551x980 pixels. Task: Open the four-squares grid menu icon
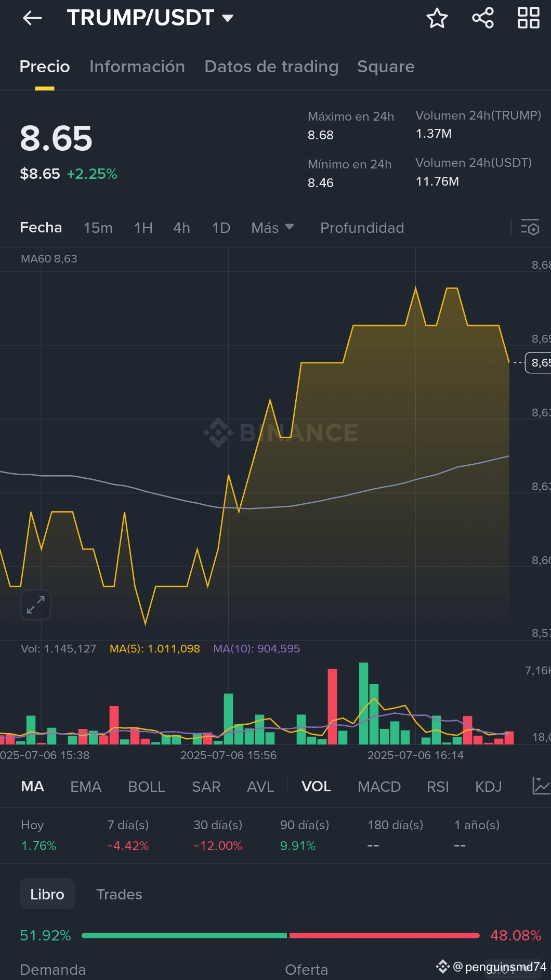[x=529, y=18]
